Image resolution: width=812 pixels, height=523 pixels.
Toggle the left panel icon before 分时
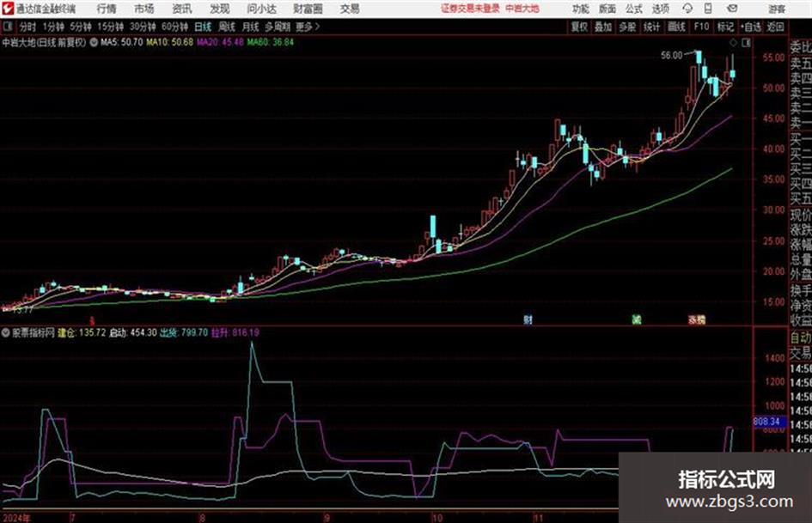click(x=7, y=27)
